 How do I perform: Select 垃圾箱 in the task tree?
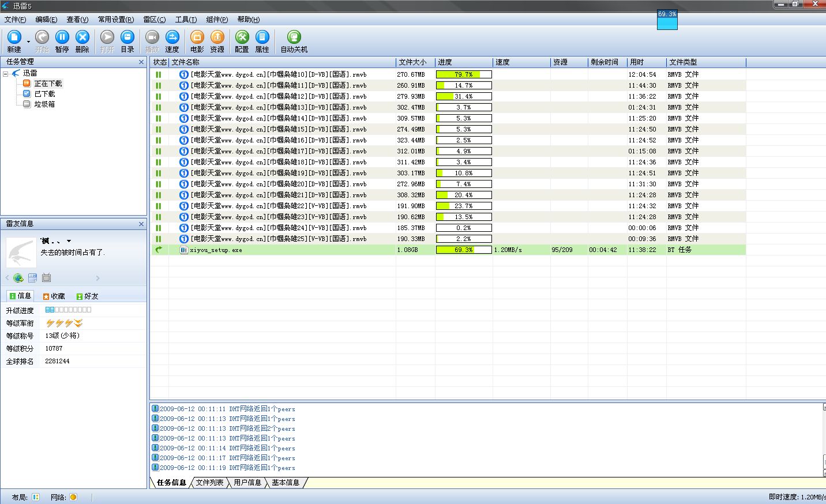[x=44, y=104]
